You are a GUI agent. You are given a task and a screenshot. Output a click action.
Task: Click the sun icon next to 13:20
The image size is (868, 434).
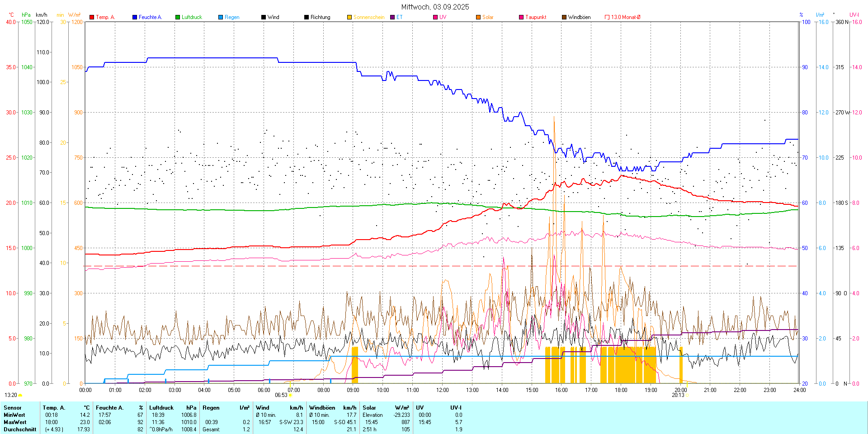point(20,395)
